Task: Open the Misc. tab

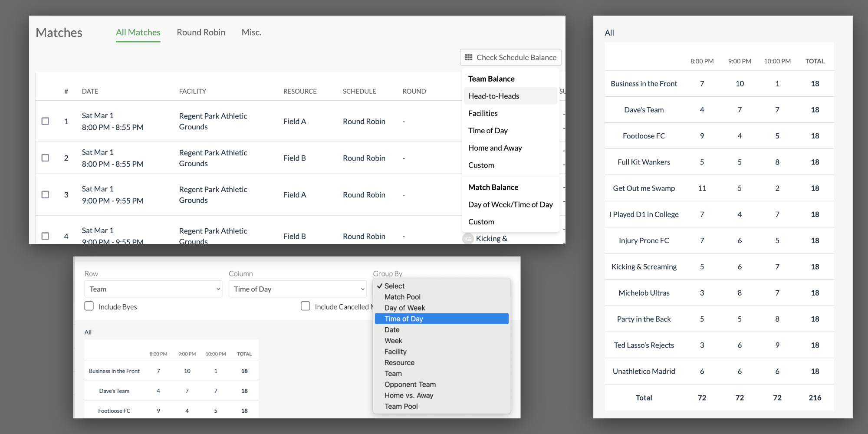Action: point(251,33)
